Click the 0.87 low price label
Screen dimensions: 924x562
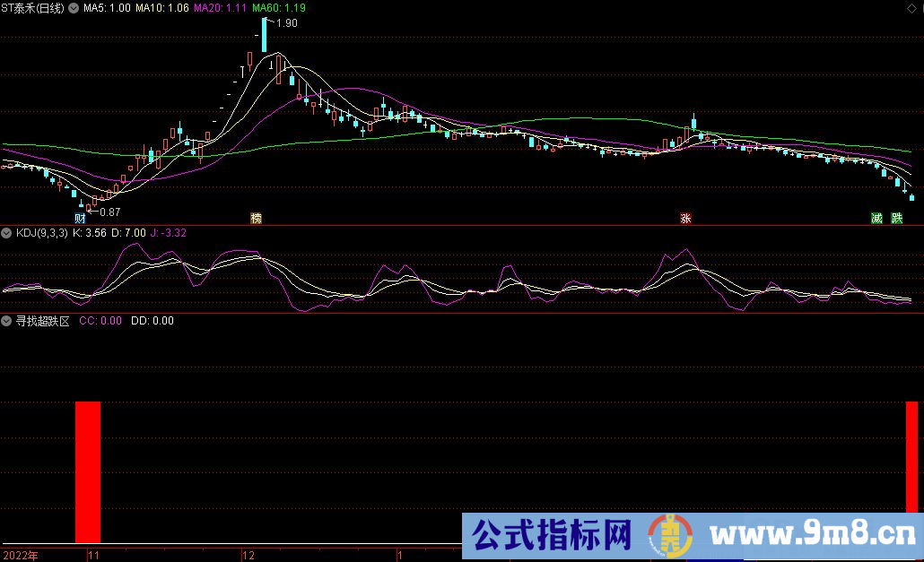tap(110, 212)
